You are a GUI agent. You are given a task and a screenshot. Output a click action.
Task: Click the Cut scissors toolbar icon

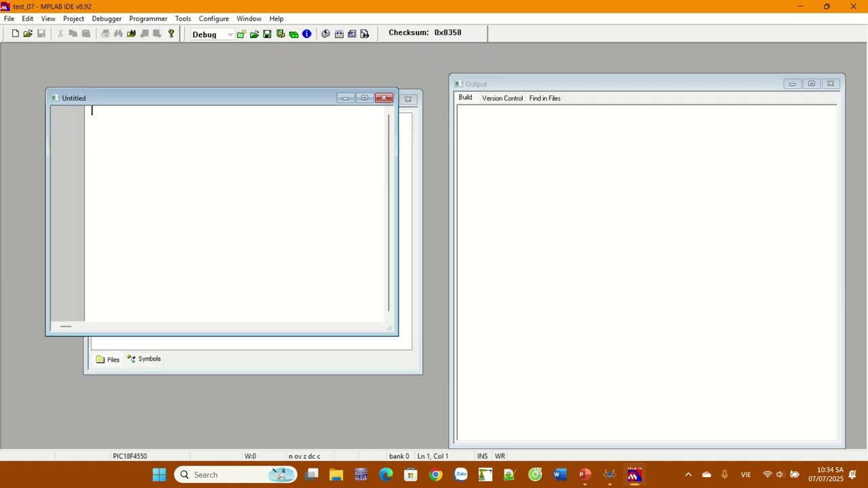pyautogui.click(x=60, y=33)
